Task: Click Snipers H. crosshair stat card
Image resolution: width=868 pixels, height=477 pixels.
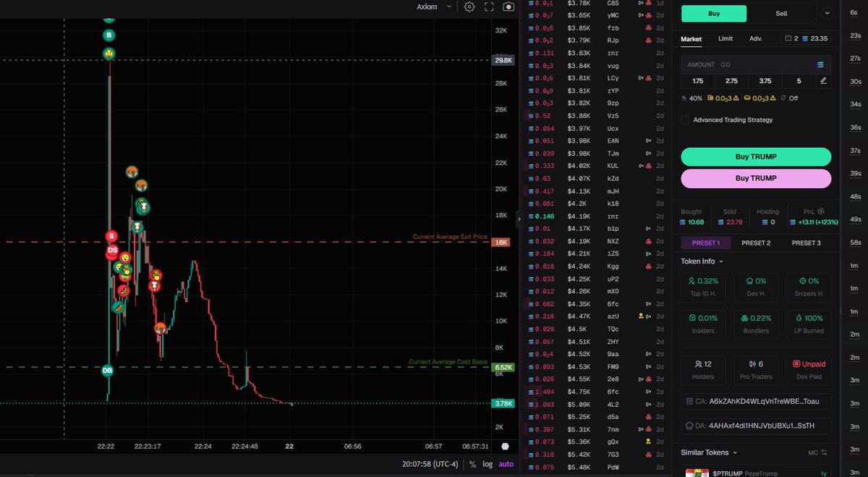Action: point(809,287)
